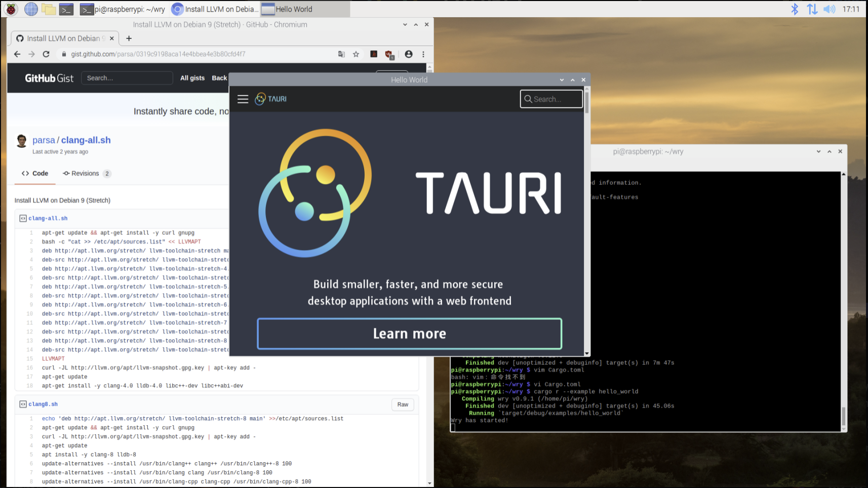Viewport: 868px width, 488px height.
Task: Switch to the Revisions tab on the gist
Action: (x=85, y=173)
